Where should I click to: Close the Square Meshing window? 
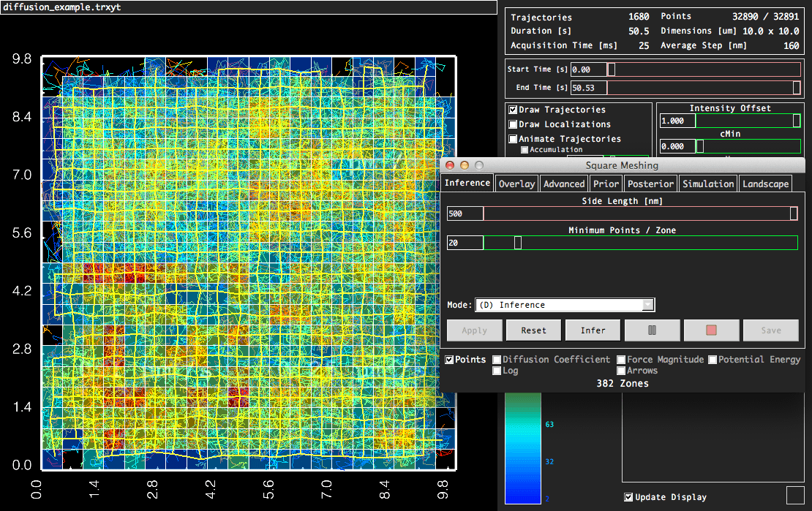point(450,165)
